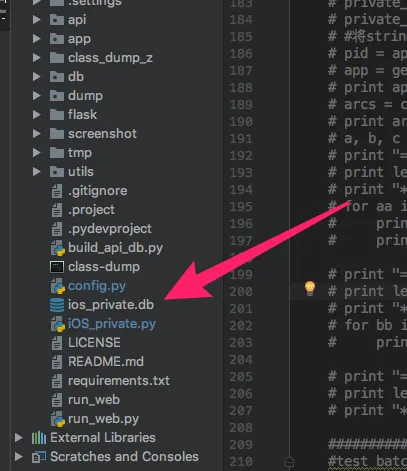
Task: Select the LICENSE file
Action: (x=94, y=343)
